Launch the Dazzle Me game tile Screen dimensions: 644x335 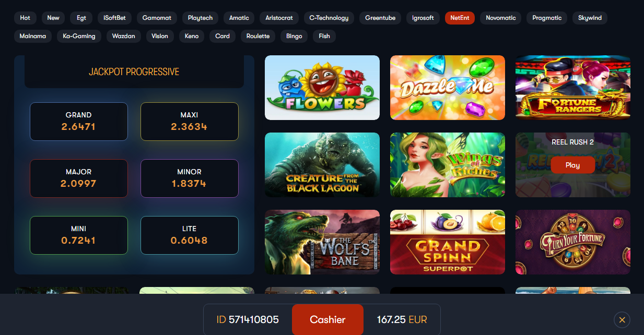448,88
